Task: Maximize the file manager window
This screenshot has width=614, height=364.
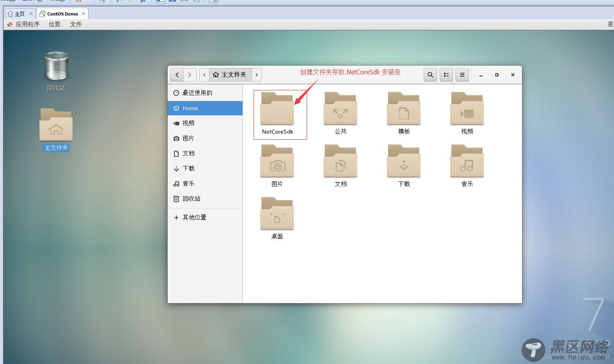Action: [x=497, y=75]
